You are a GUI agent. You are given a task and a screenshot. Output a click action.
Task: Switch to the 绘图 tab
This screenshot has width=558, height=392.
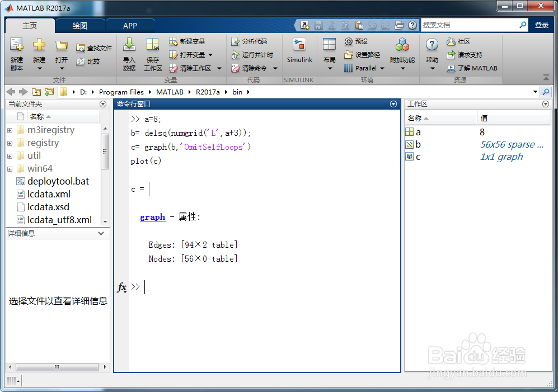point(79,26)
